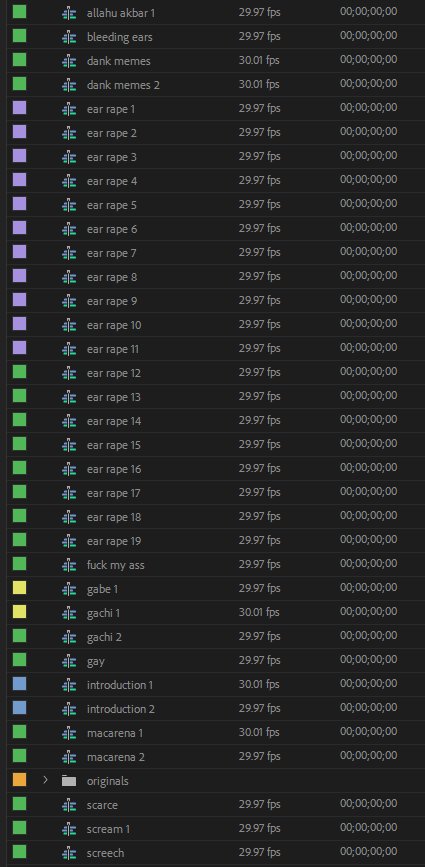Click the 30.01 fps value of dank memes
Viewport: 425px width, 867px height.
pos(259,60)
